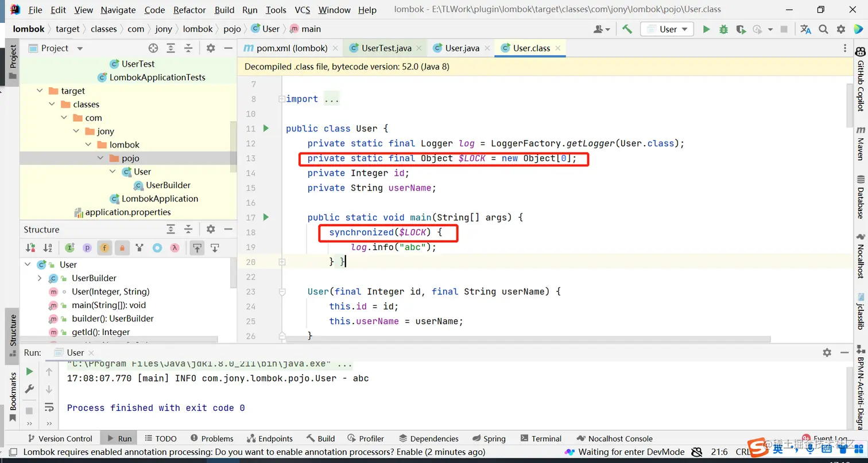Collapse the target folder in Project tree
This screenshot has width=868, height=463.
(x=40, y=91)
